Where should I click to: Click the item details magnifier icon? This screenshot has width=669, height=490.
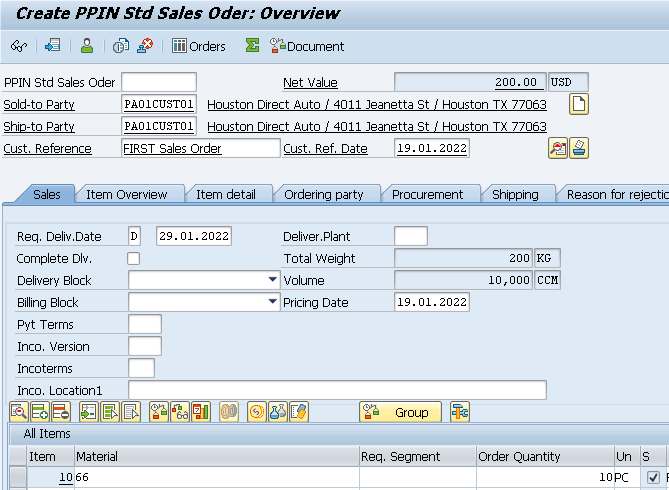[x=19, y=412]
